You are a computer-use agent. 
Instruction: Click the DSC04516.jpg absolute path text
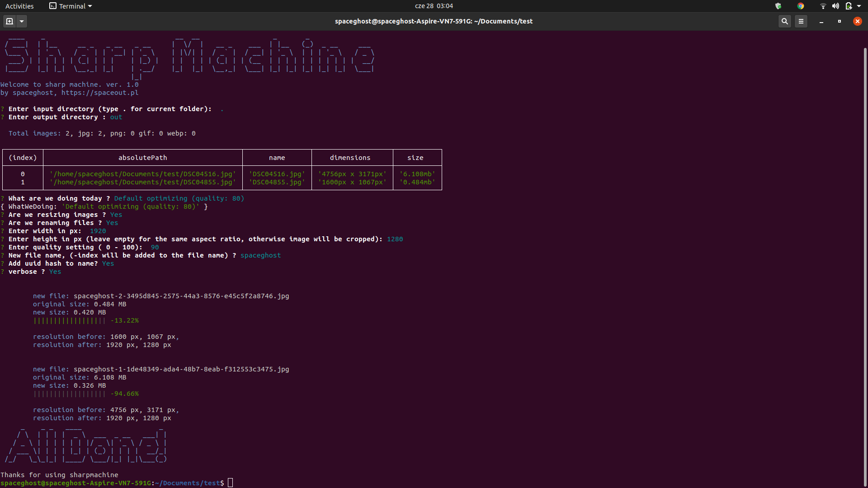point(143,174)
